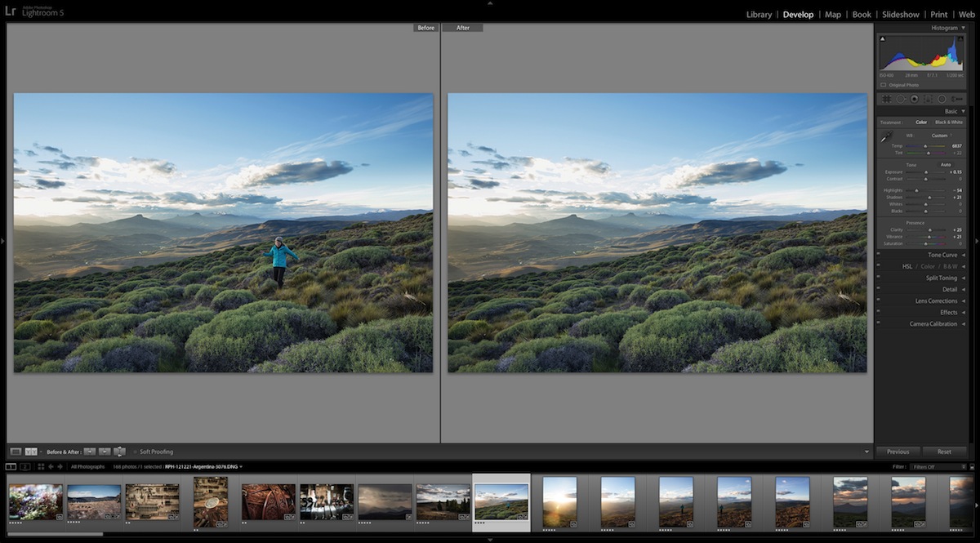
Task: Click the Temp value 6837 field
Action: tap(957, 146)
